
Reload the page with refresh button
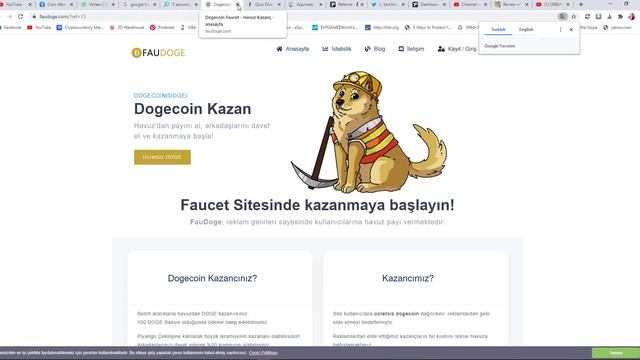20,16
